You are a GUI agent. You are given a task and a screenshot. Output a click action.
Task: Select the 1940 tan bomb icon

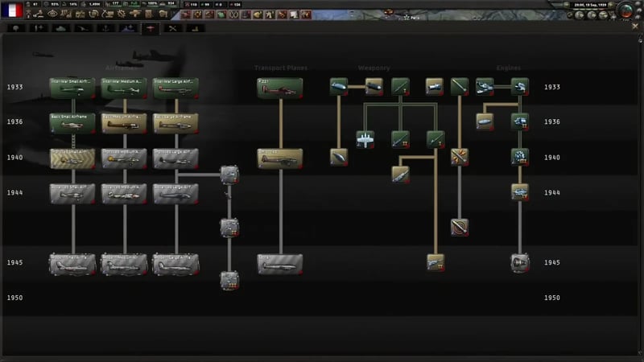coord(339,157)
